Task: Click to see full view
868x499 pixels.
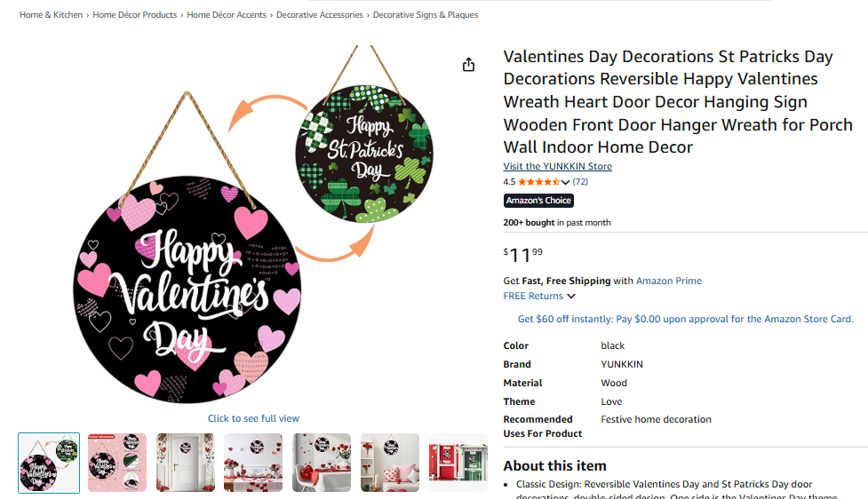Action: point(253,418)
